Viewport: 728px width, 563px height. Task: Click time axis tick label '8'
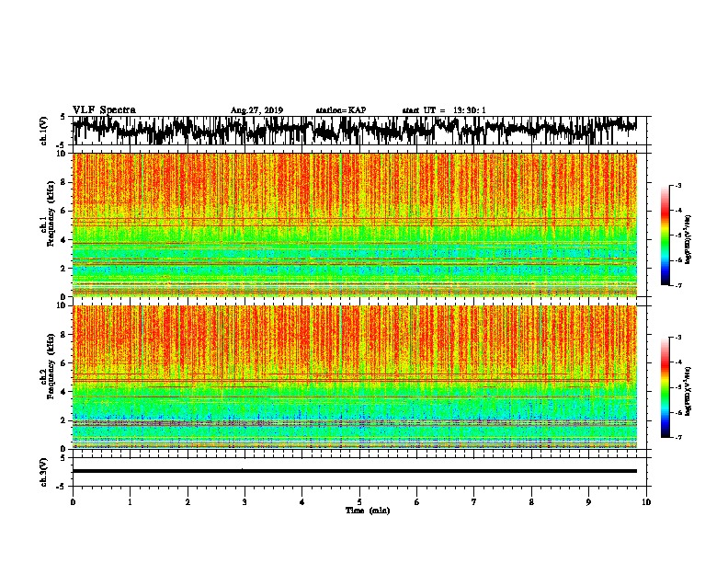(x=531, y=502)
